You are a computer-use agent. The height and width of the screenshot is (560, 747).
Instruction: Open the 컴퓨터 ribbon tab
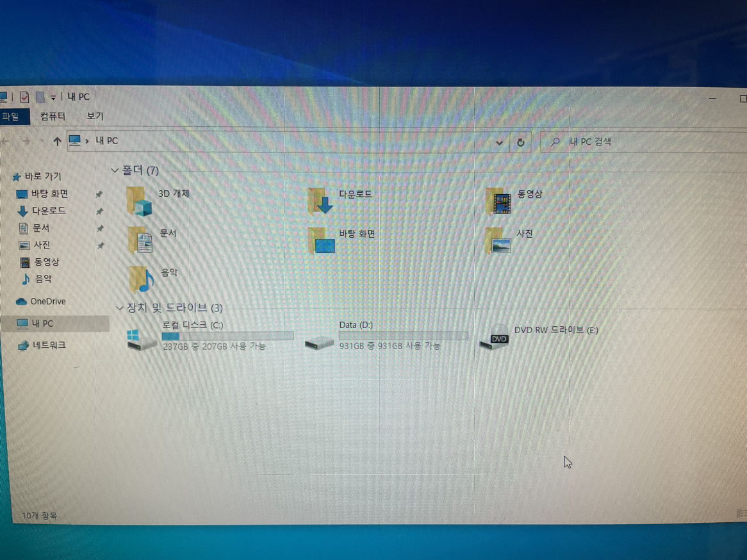[53, 116]
